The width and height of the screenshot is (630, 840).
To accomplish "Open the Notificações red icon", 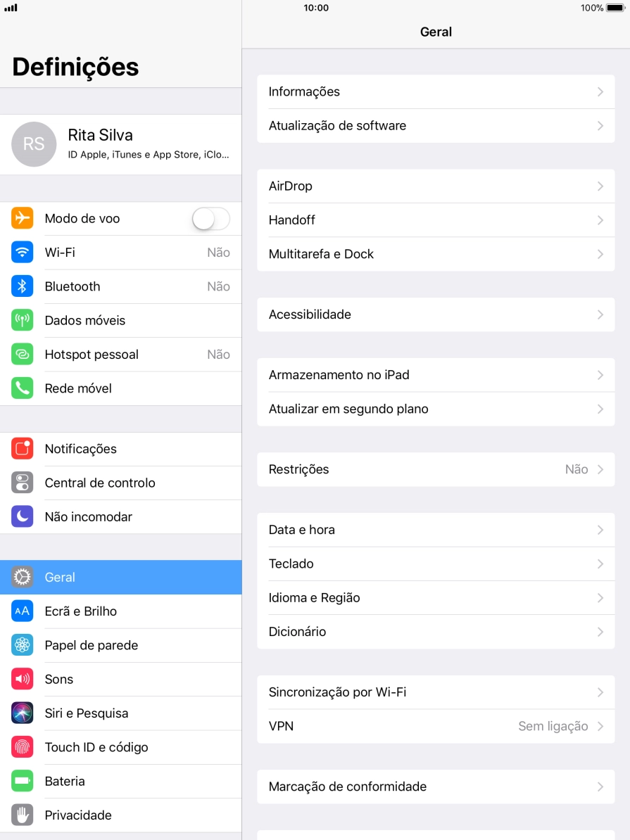I will pyautogui.click(x=22, y=449).
